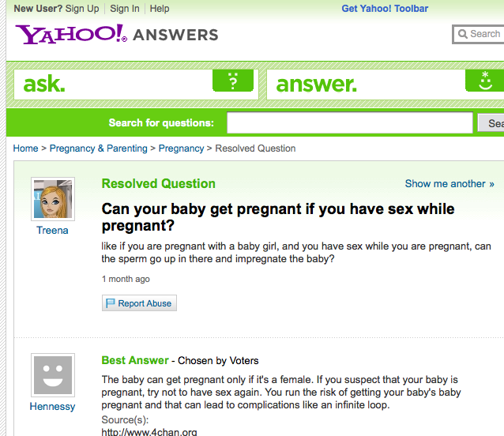Go to Home breadcrumb
This screenshot has height=436, width=504.
[x=25, y=148]
